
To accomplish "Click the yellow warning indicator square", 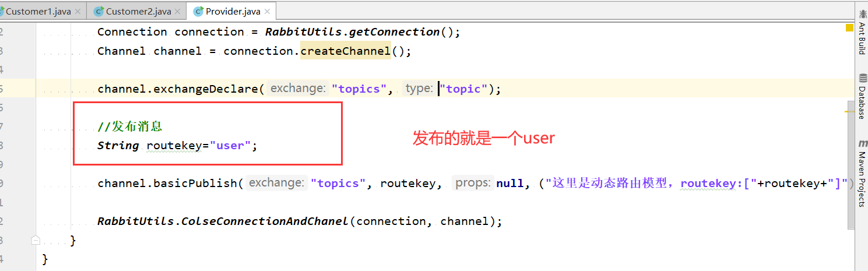I will tap(849, 27).
